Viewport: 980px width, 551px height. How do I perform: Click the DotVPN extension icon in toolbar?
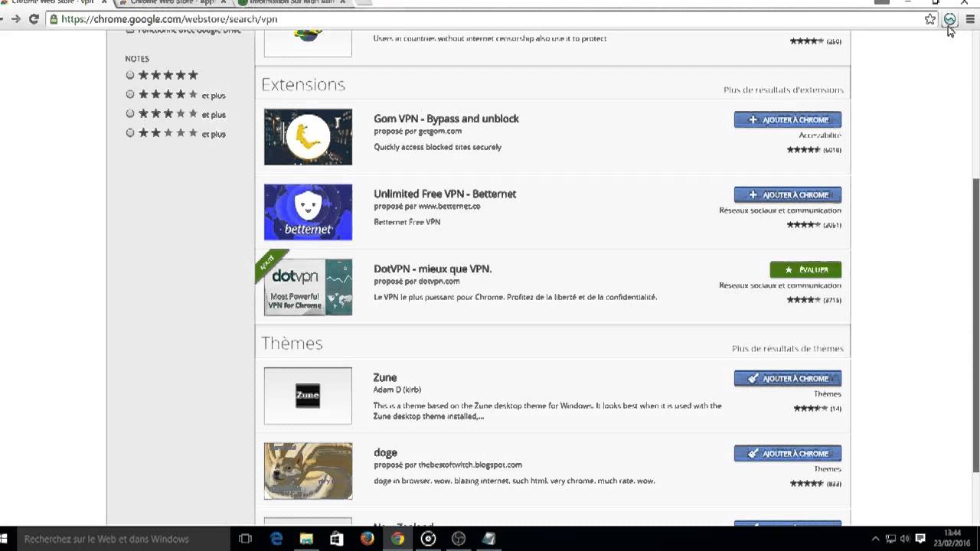950,19
